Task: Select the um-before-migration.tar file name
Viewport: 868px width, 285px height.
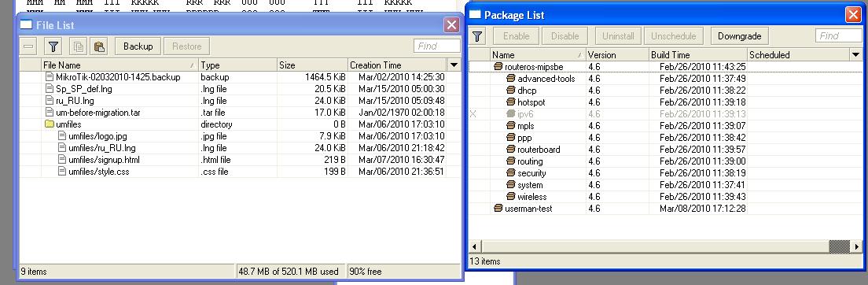Action: 98,113
